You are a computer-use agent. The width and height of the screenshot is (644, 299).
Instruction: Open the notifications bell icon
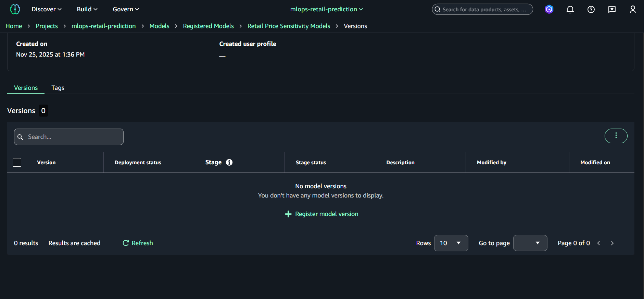(x=570, y=9)
